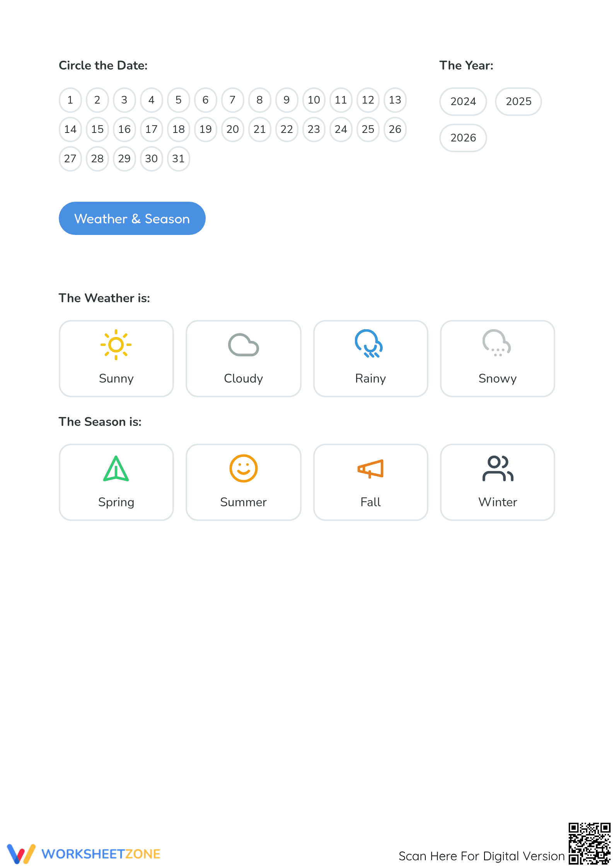The height and width of the screenshot is (868, 614).
Task: Click the QR code thumbnail
Action: coord(589,843)
